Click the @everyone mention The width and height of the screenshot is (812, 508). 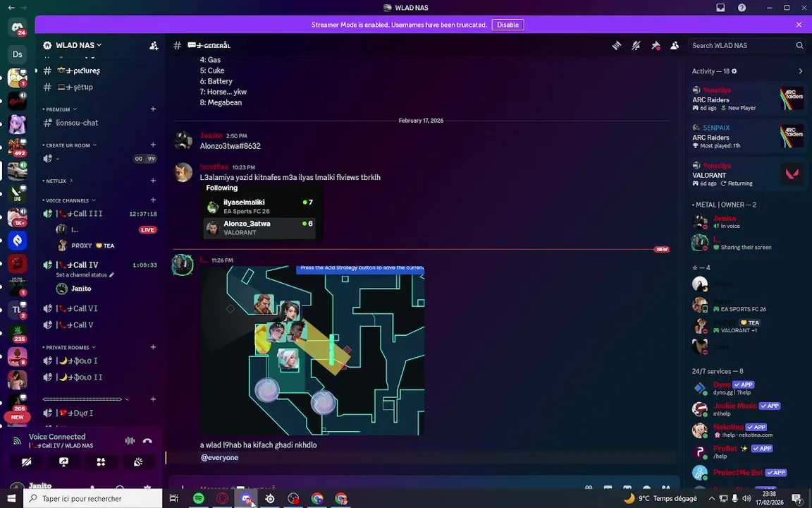(x=220, y=458)
